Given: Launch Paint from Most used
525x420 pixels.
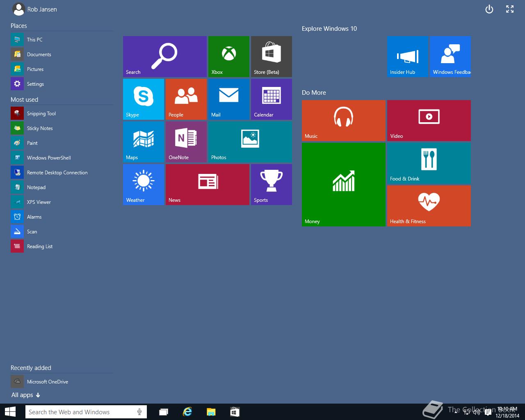Looking at the screenshot, I should click(x=62, y=143).
